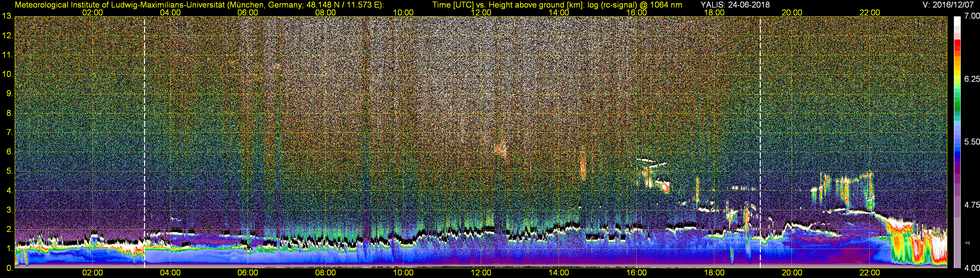Click the bottom time axis label 04:00

tap(170, 273)
